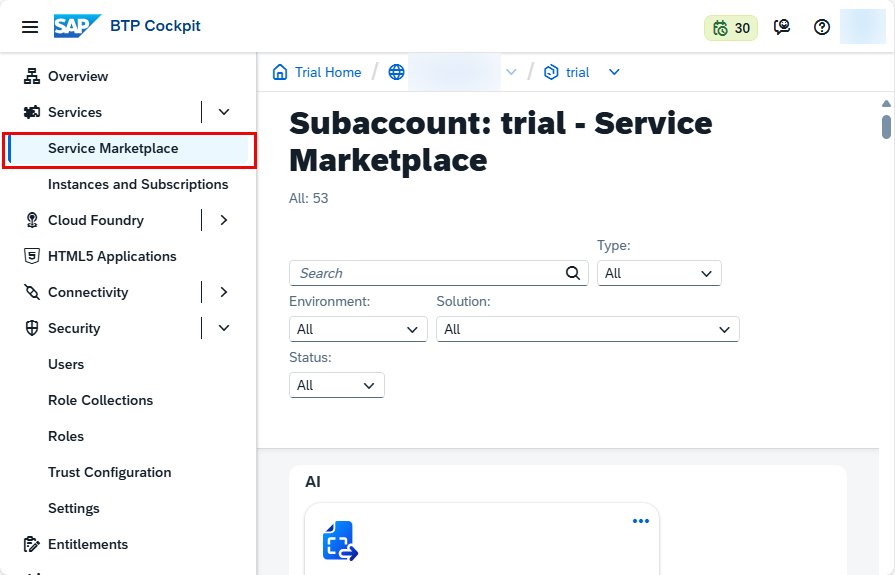895x575 pixels.
Task: Open Instances and Subscriptions
Action: coord(138,184)
